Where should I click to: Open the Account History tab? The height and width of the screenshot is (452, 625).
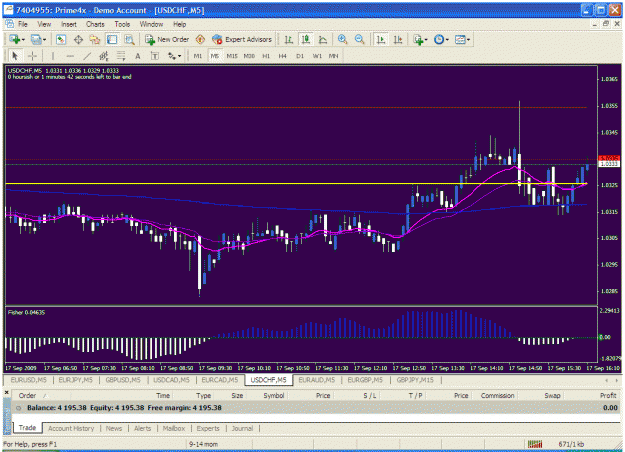(71, 428)
